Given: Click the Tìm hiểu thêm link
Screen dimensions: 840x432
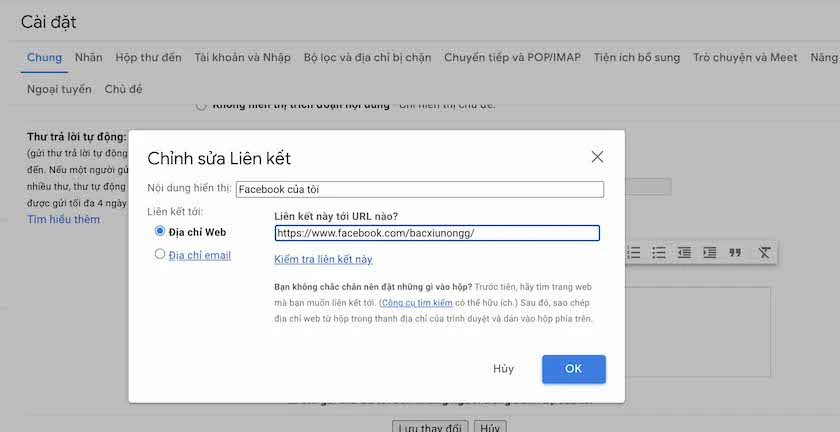Looking at the screenshot, I should [63, 219].
